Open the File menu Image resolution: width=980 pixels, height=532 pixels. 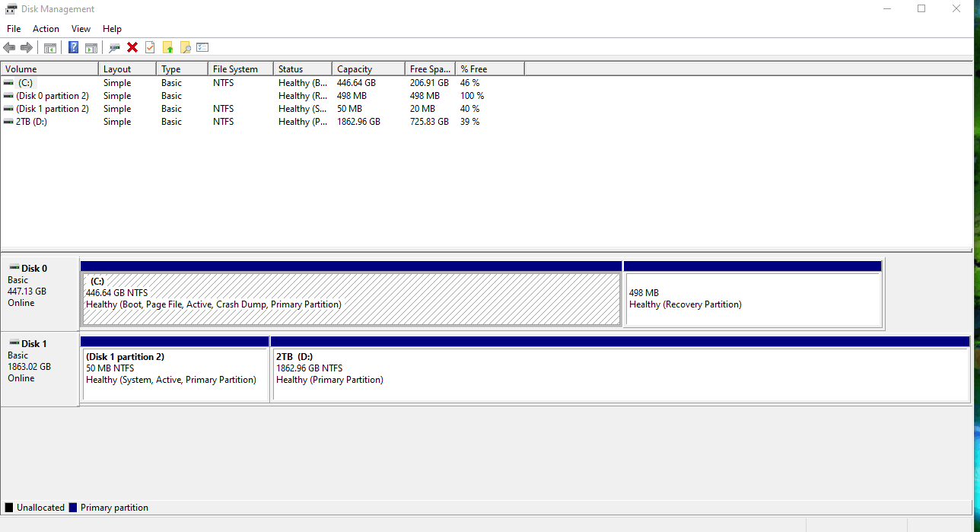14,29
